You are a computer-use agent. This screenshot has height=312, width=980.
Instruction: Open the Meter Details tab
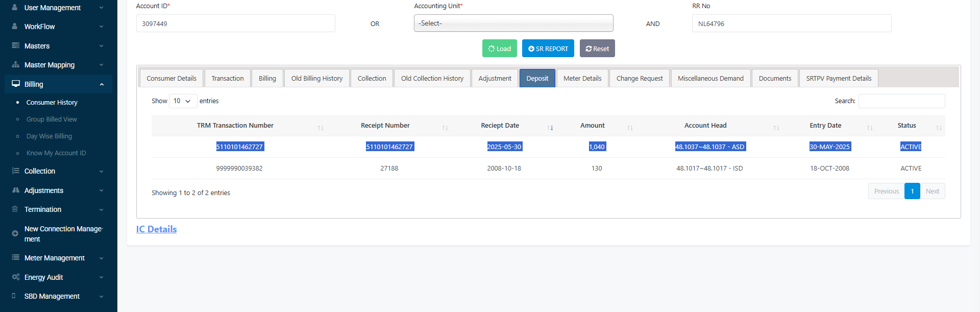click(582, 78)
